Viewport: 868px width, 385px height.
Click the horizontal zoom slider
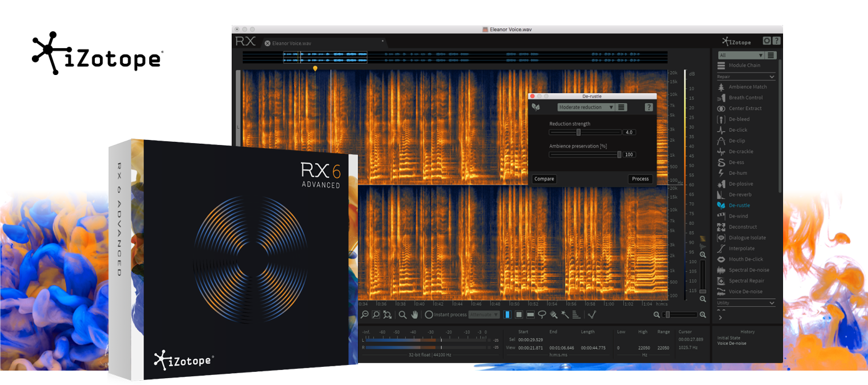679,314
